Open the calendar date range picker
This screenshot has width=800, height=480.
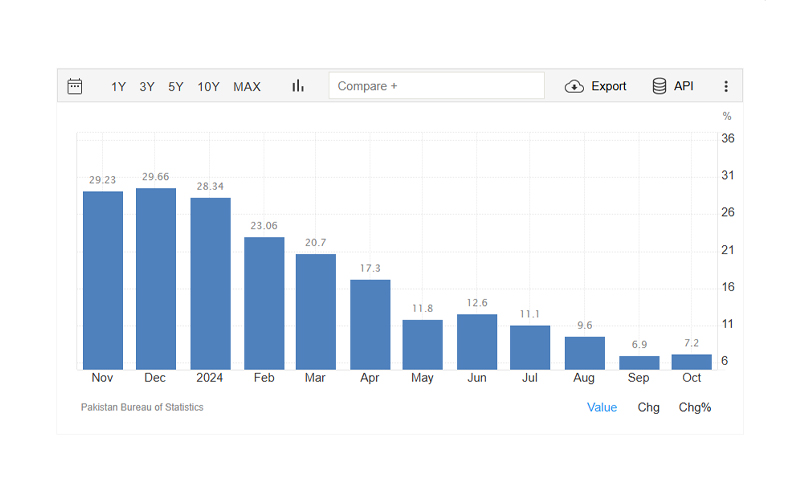(74, 86)
